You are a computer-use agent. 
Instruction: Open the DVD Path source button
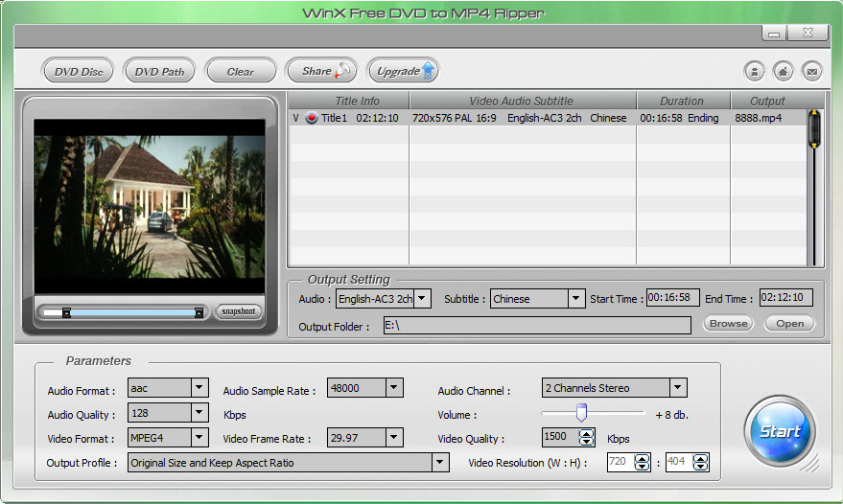(159, 71)
